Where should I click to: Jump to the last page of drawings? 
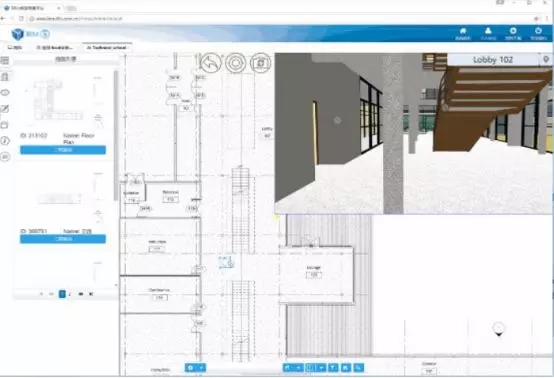coord(91,294)
